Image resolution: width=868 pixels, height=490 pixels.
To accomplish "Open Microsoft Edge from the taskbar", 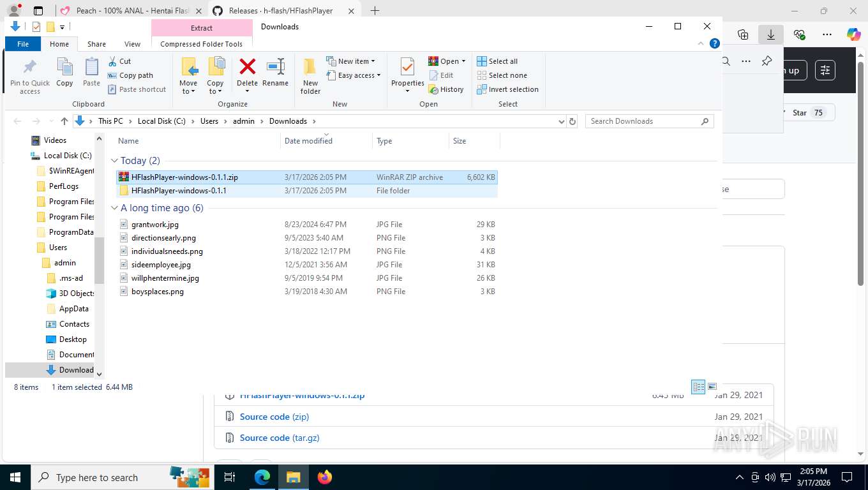I will [262, 477].
